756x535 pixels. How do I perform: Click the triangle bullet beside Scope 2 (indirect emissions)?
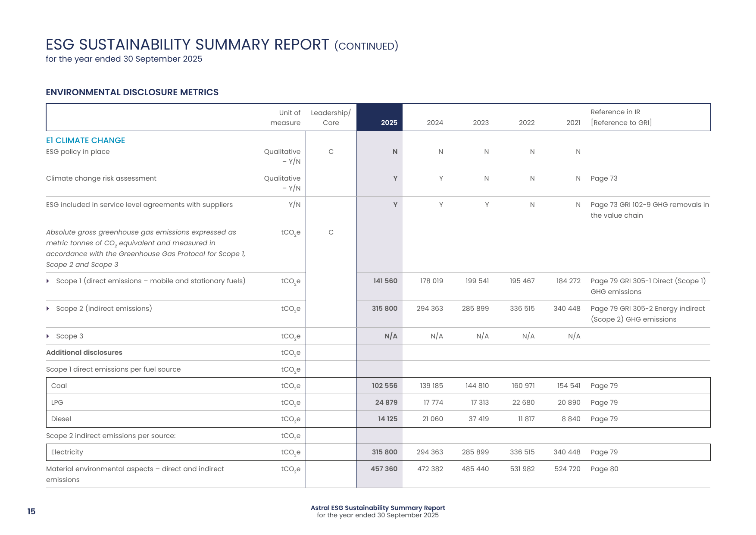pyautogui.click(x=48, y=309)
